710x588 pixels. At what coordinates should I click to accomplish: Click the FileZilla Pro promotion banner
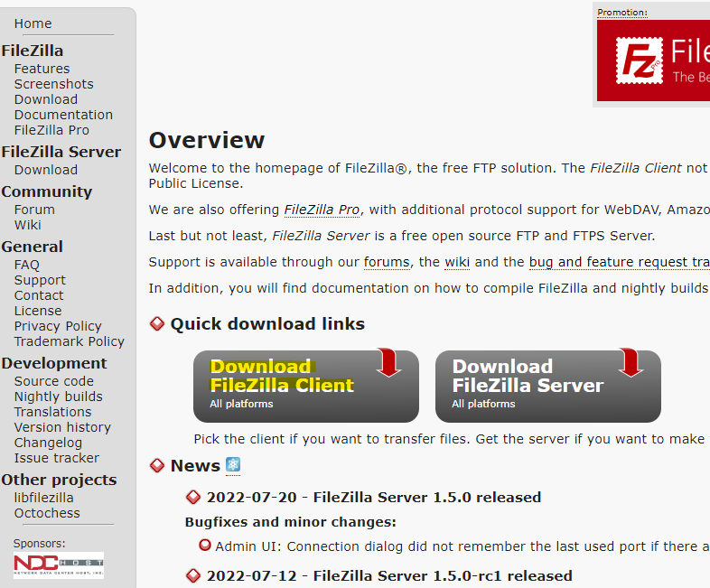(653, 61)
